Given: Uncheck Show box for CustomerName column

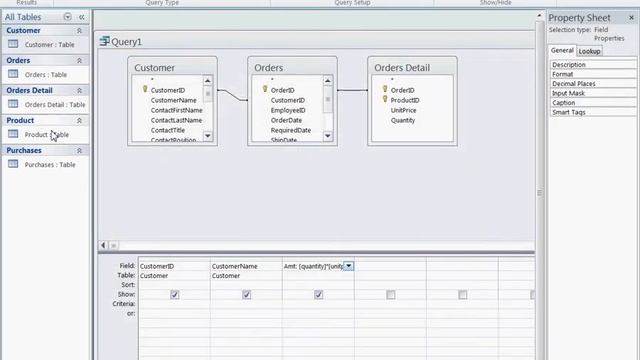Looking at the screenshot, I should tap(247, 295).
